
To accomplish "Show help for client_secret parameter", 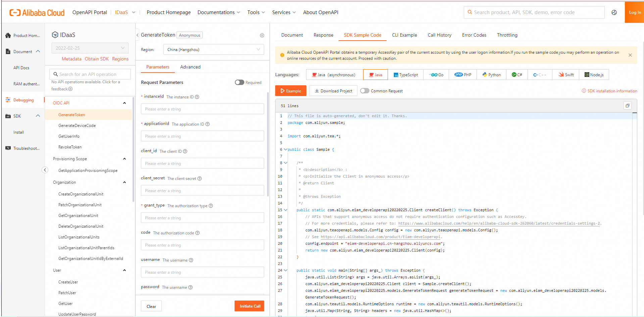I will click(199, 179).
